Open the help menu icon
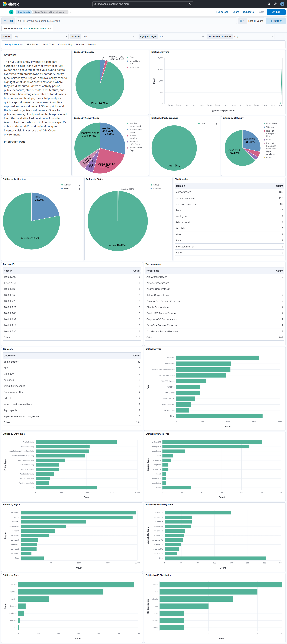Image resolution: width=287 pixels, height=644 pixels. click(269, 4)
